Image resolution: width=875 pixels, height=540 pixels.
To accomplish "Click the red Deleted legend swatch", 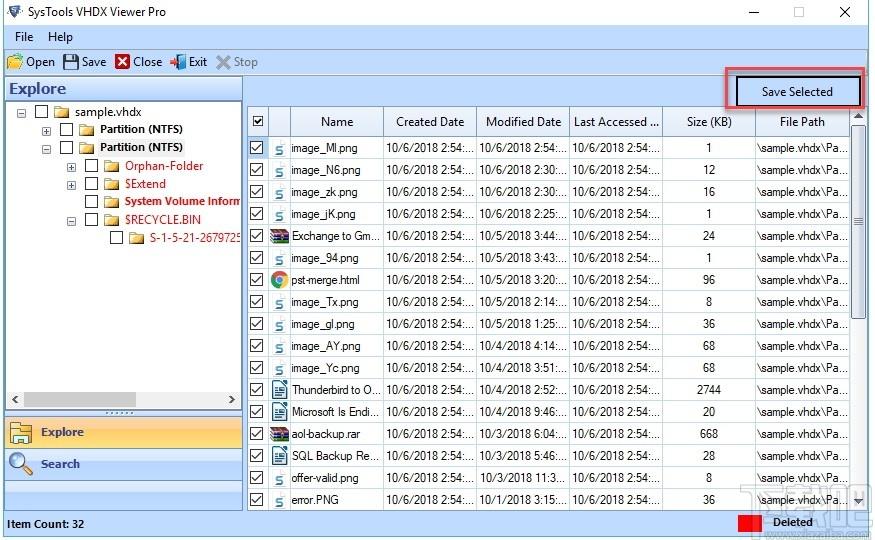I will point(749,523).
